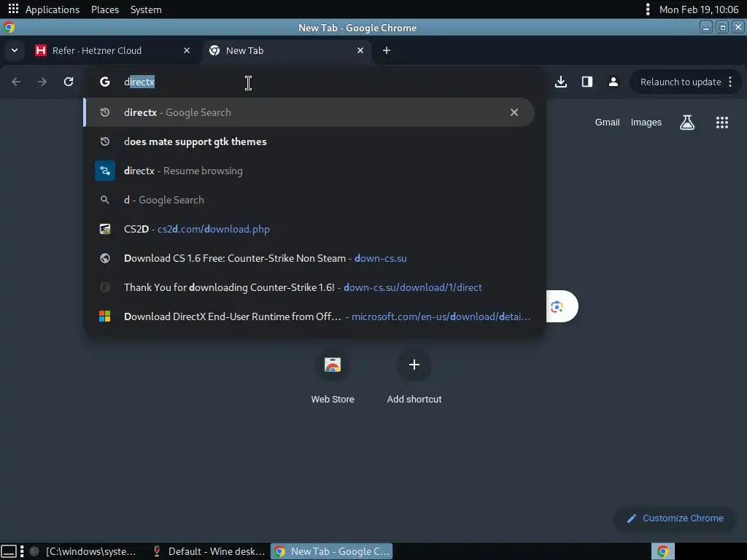Click the Customize Chrome button

(x=675, y=518)
